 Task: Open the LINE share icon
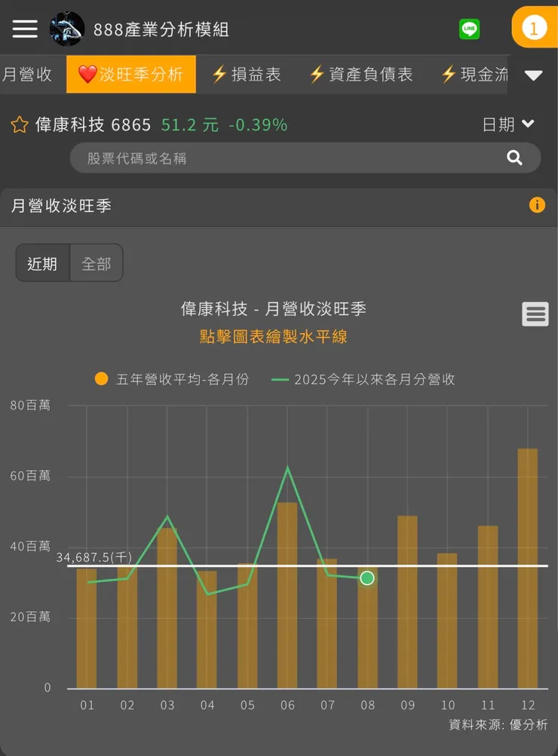pos(469,29)
